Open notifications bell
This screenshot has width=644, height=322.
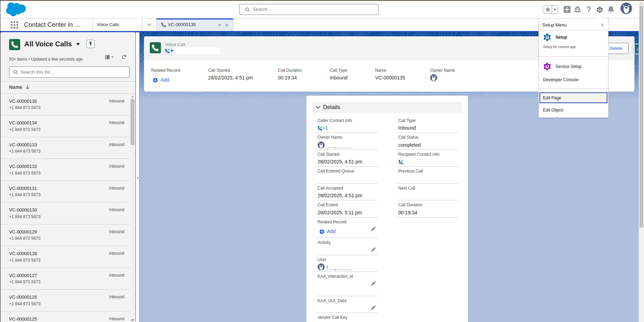pyautogui.click(x=610, y=9)
